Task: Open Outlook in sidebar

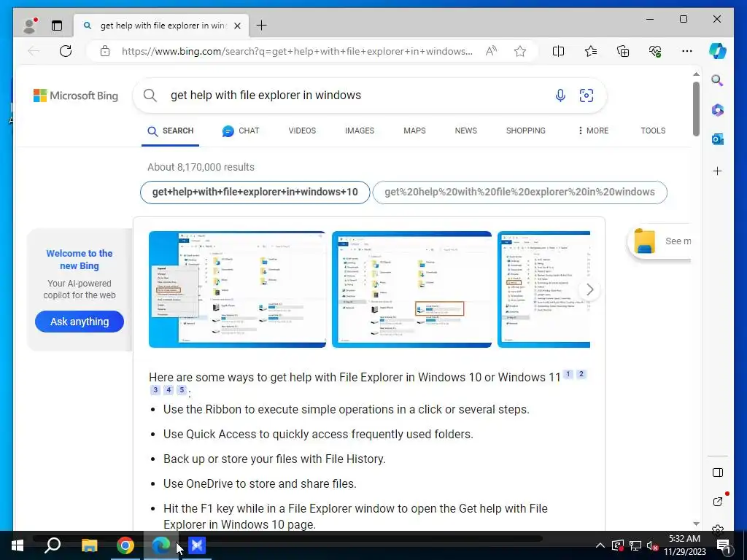Action: 718,139
